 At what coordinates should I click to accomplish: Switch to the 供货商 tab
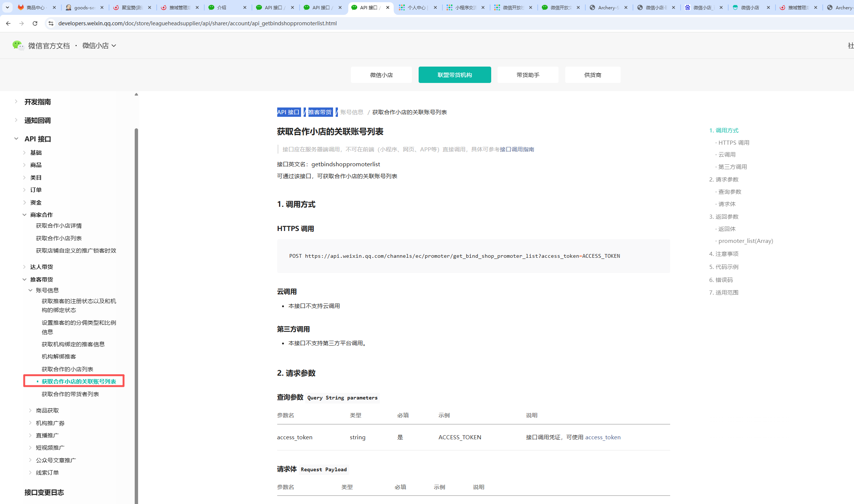click(592, 75)
